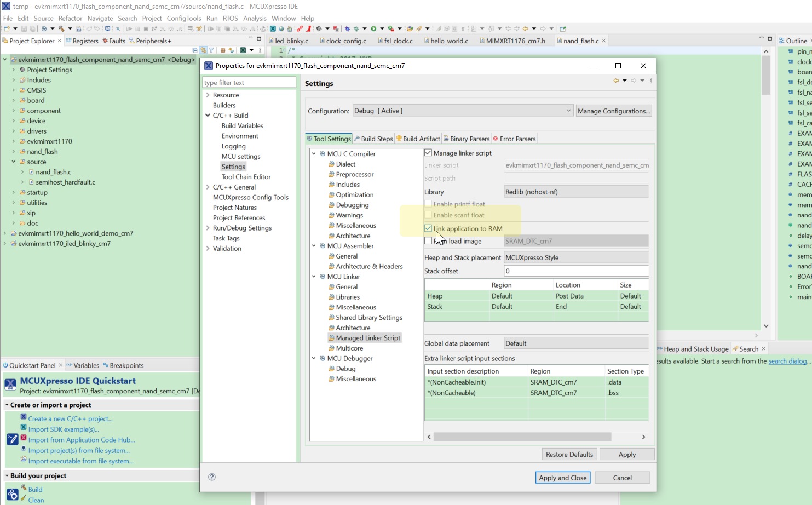Image resolution: width=812 pixels, height=505 pixels.
Task: Click the Run green arrow toolbar icon
Action: (x=373, y=28)
